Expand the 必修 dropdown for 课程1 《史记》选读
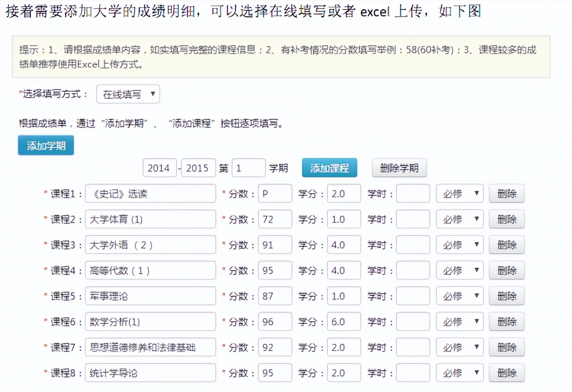Viewport: 572px width, 392px height. pyautogui.click(x=459, y=193)
